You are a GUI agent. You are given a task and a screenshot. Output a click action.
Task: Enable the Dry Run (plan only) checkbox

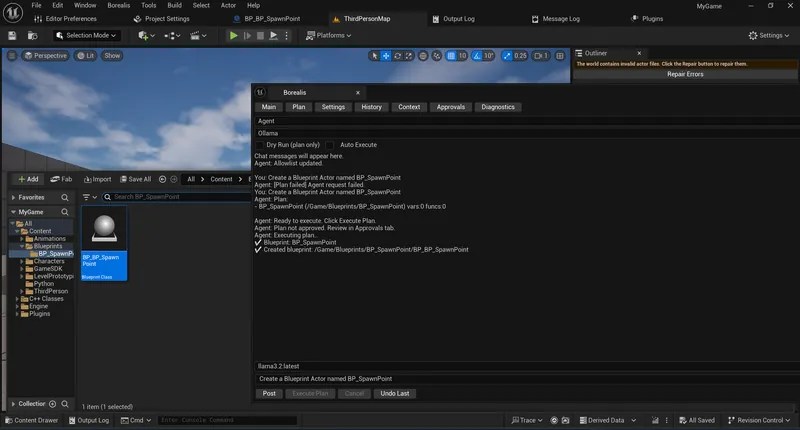point(260,145)
